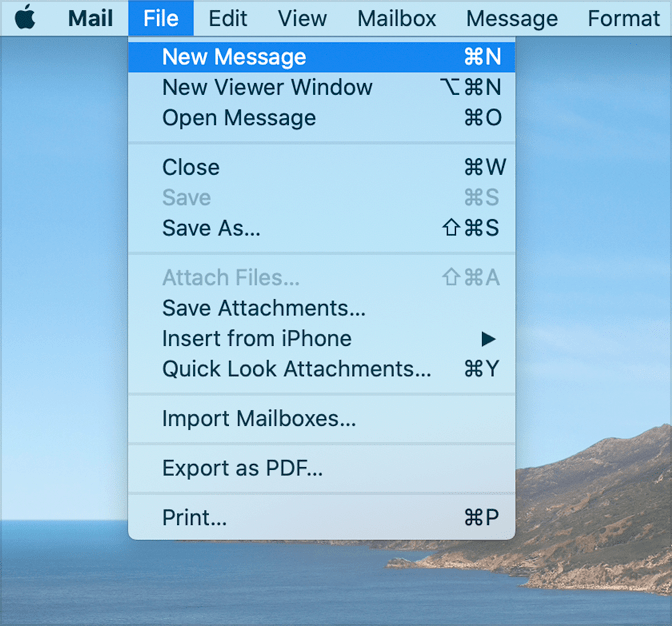This screenshot has width=672, height=626.
Task: Expand Insert from iPhone submenu
Action: coord(321,338)
